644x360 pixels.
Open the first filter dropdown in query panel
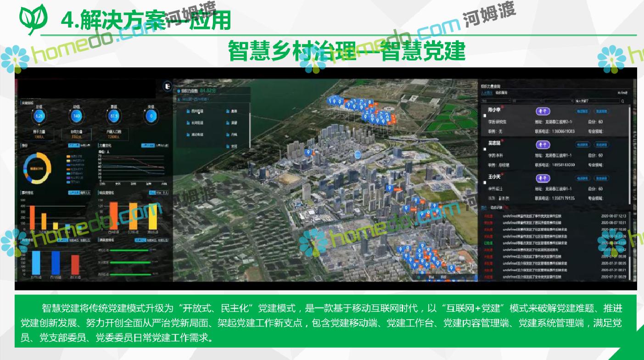click(x=495, y=101)
